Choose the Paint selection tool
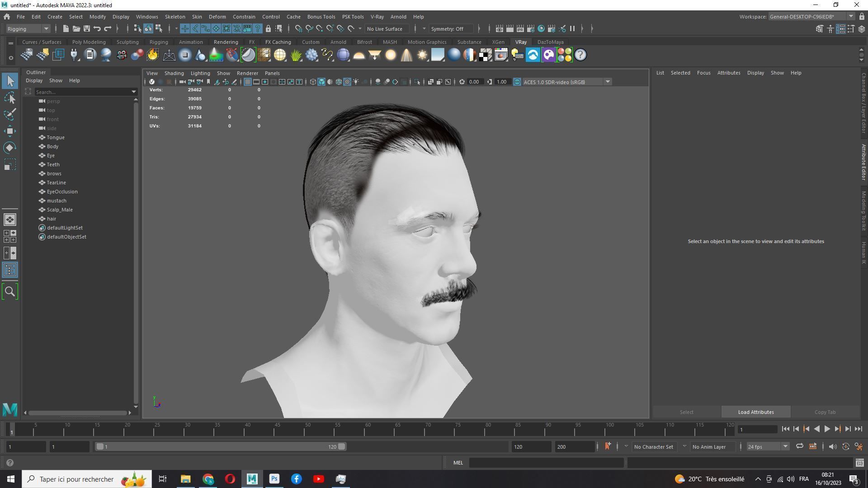The image size is (868, 488). coord(9,114)
